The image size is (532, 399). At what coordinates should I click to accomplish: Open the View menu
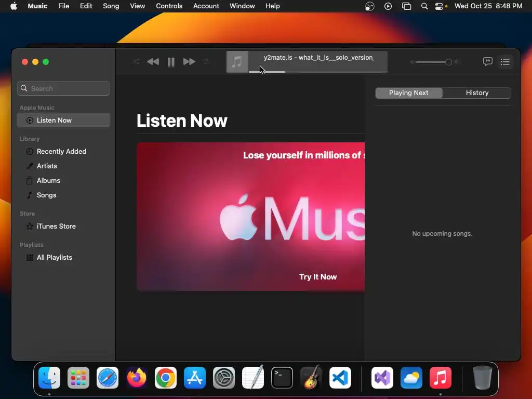137,6
